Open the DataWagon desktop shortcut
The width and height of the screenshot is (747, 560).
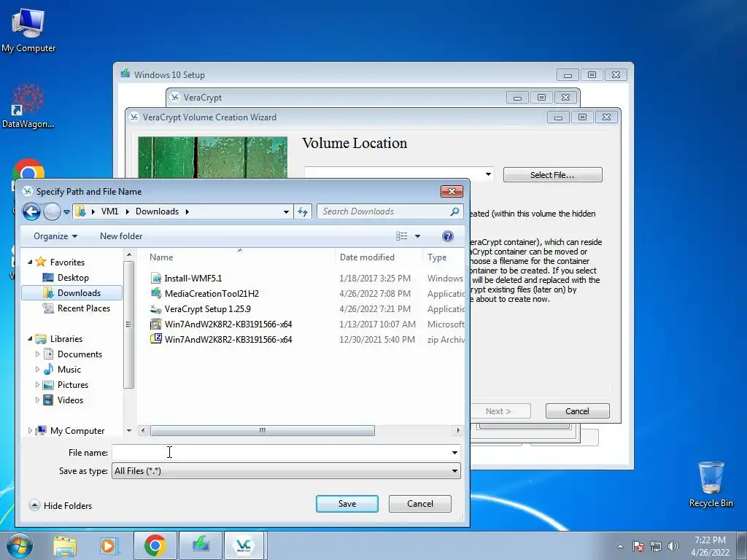click(28, 105)
